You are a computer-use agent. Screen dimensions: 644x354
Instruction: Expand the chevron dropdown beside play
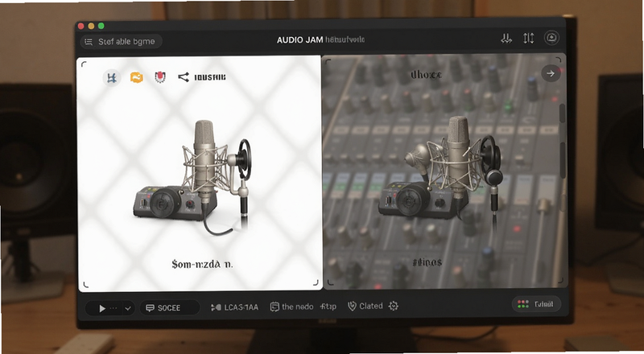(x=128, y=308)
